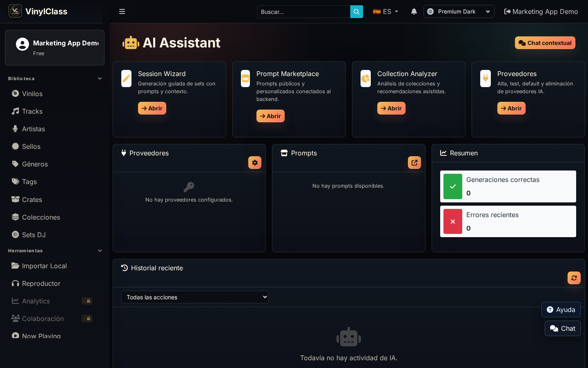This screenshot has height=368, width=588.
Task: Open Géneros in the sidebar
Action: pyautogui.click(x=55, y=164)
